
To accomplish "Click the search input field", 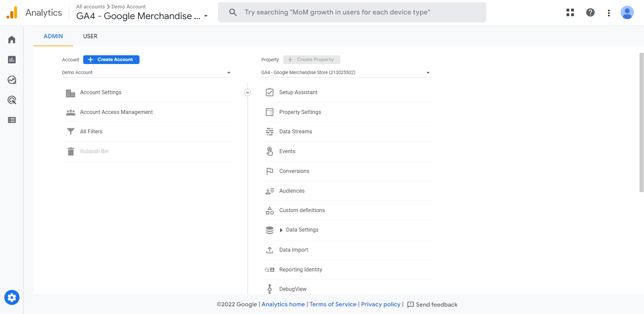I will (352, 12).
